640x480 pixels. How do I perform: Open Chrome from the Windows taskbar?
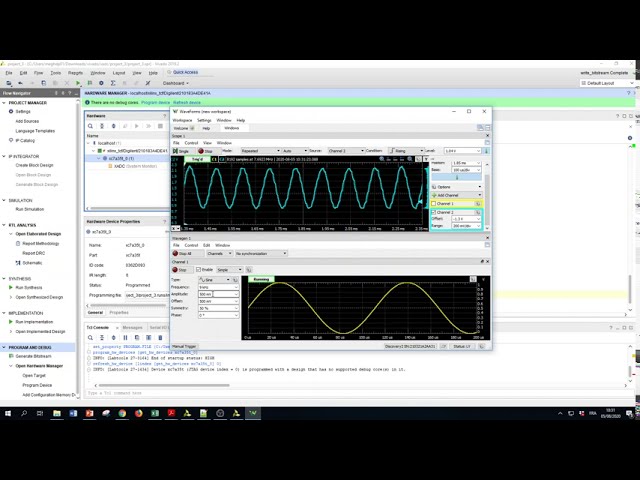[122, 413]
